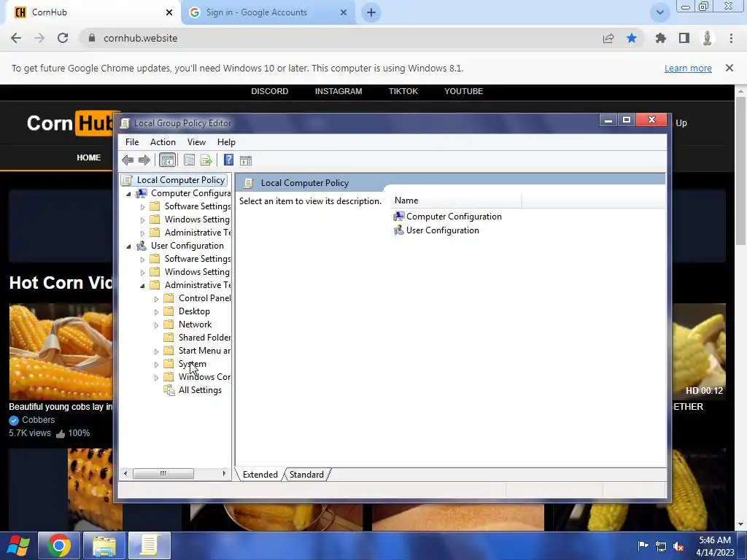Close the Google Accounts browser tab
The height and width of the screenshot is (560, 747).
(x=344, y=12)
